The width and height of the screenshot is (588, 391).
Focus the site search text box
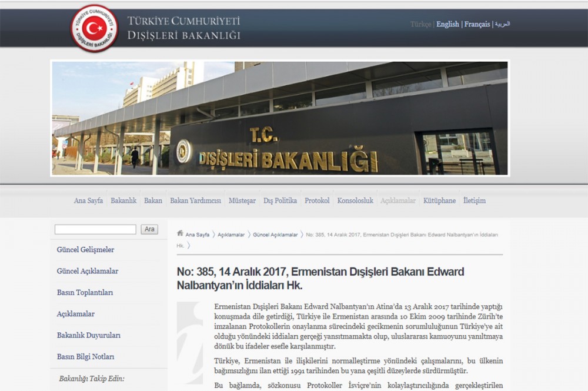click(x=95, y=229)
